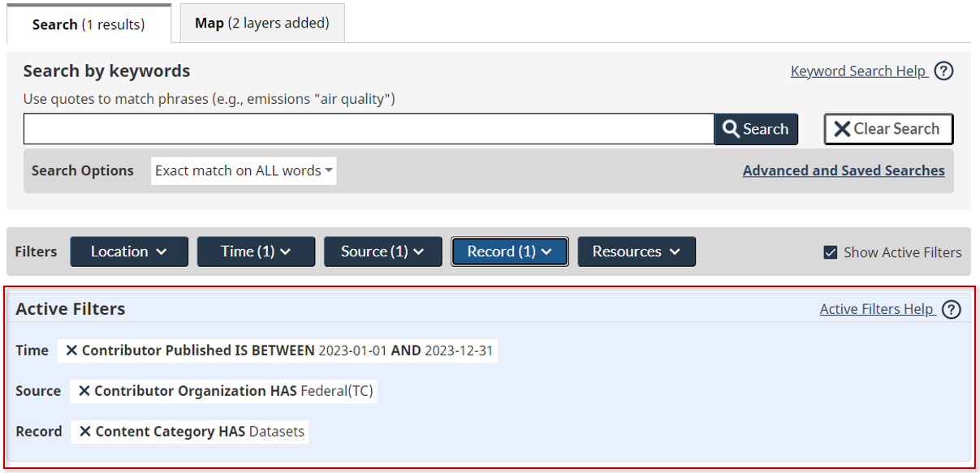Click the Keyword Search Help question mark icon

pos(943,71)
